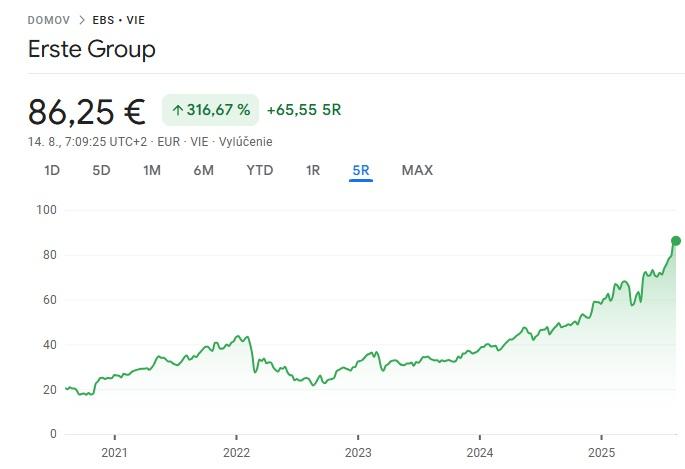685x469 pixels.
Task: Click the 316,67 % change badge
Action: tap(210, 110)
